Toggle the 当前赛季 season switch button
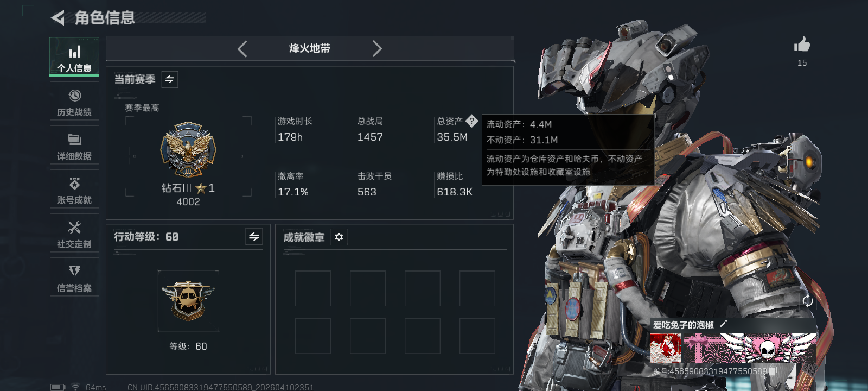 pyautogui.click(x=170, y=80)
